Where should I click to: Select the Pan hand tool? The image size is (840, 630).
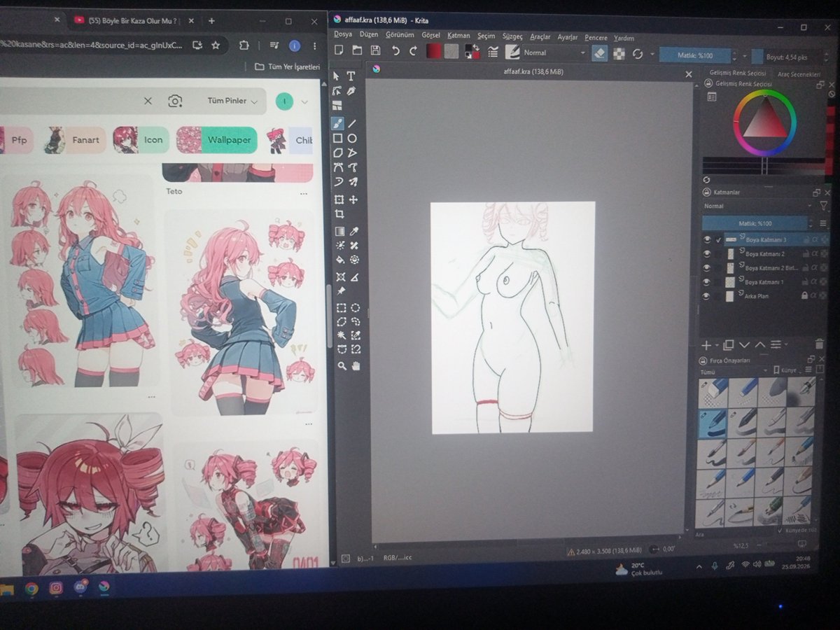(356, 365)
